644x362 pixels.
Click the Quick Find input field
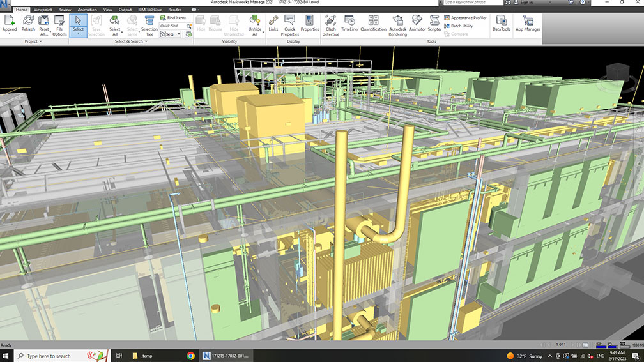172,26
